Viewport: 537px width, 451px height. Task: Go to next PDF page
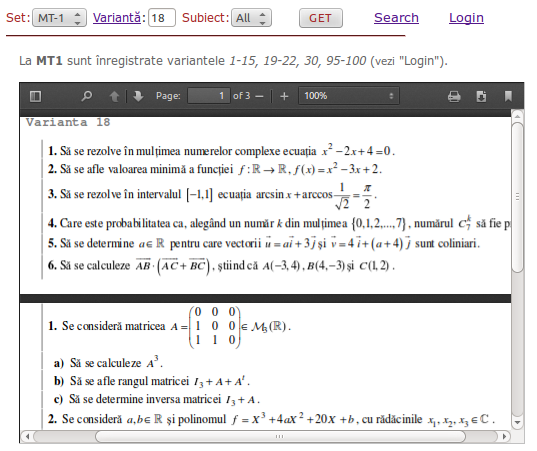(x=138, y=96)
